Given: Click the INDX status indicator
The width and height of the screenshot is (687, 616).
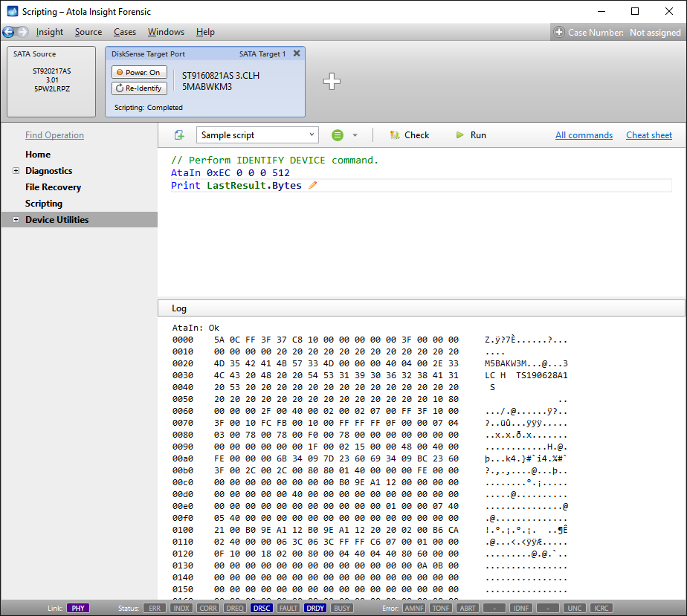Looking at the screenshot, I should pos(181,608).
